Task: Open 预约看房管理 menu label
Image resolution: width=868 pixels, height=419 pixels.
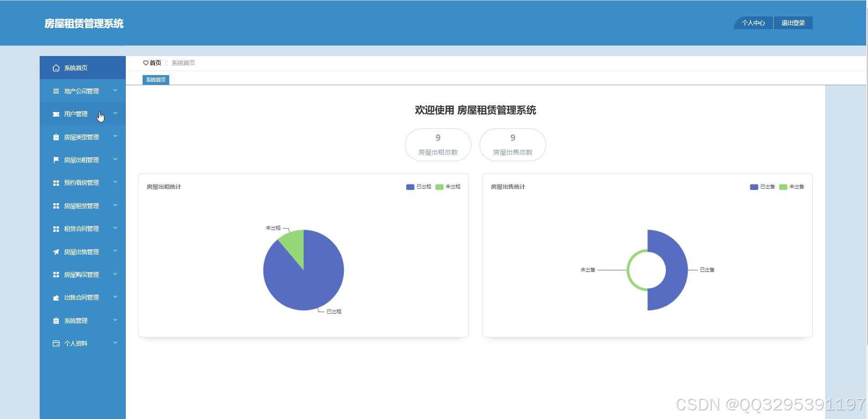Action: 82,183
